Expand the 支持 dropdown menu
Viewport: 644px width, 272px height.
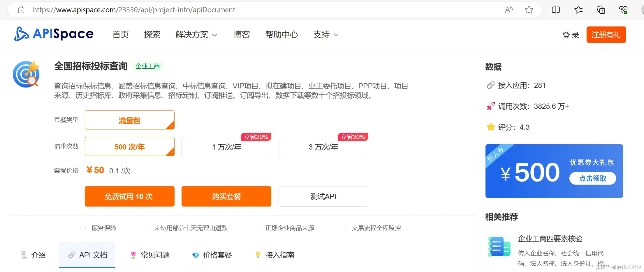(326, 35)
